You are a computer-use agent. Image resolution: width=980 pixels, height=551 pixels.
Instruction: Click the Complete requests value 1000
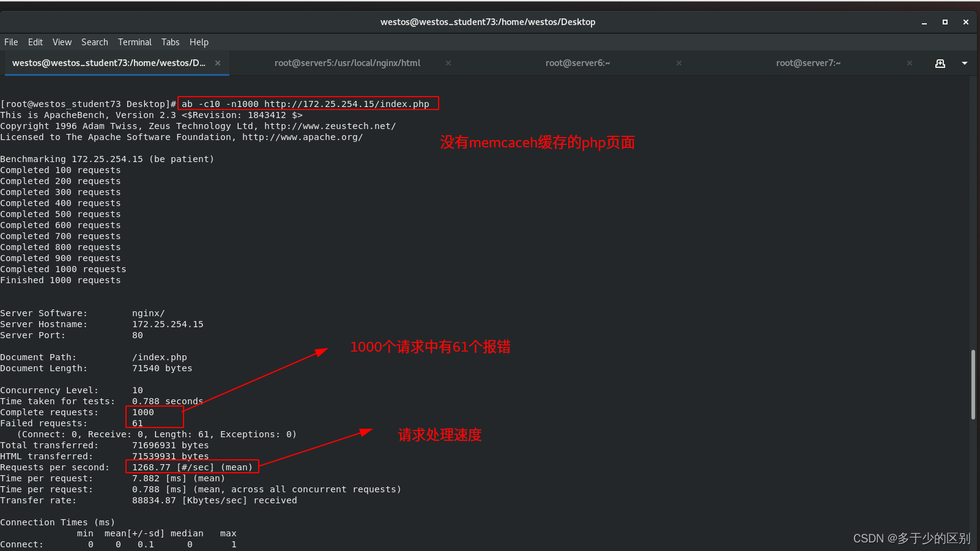tap(143, 412)
